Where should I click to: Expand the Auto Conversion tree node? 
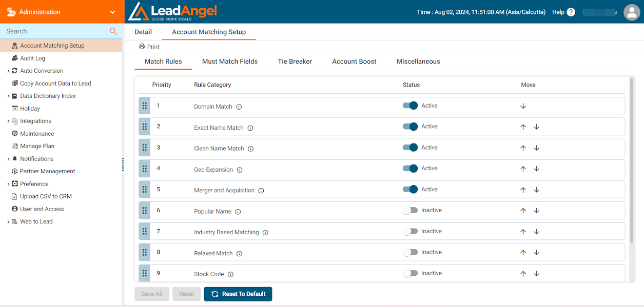[8, 71]
